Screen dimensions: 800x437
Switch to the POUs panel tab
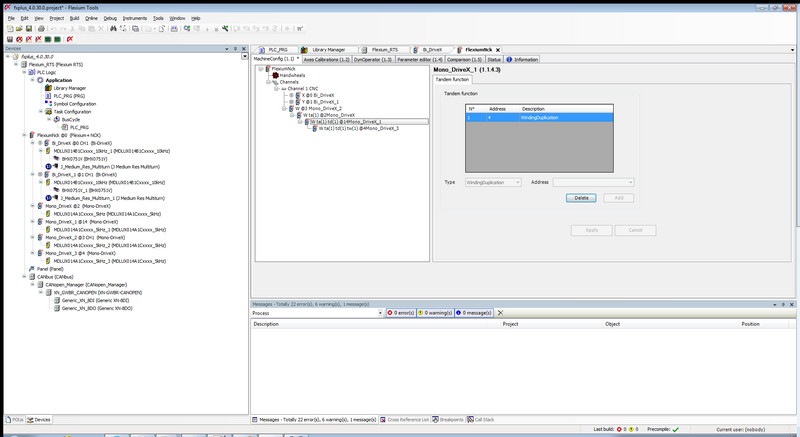coord(14,419)
